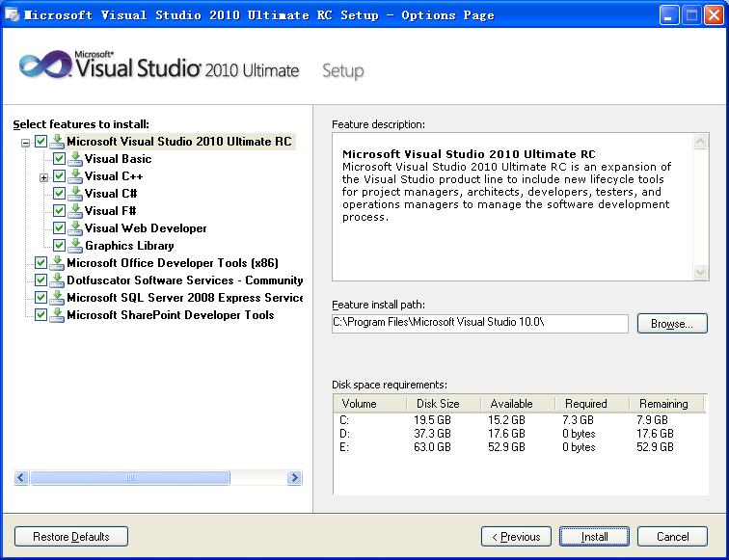This screenshot has height=560, width=729.
Task: Click the feature install path field
Action: tap(480, 323)
